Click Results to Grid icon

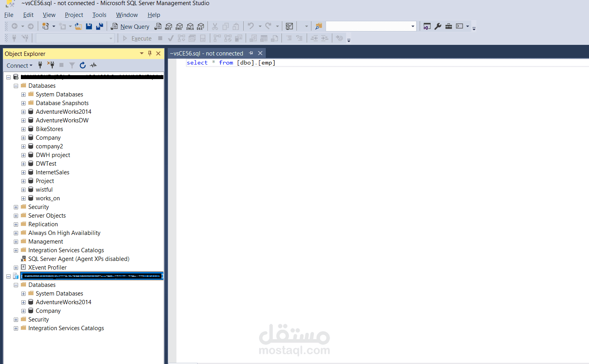264,38
